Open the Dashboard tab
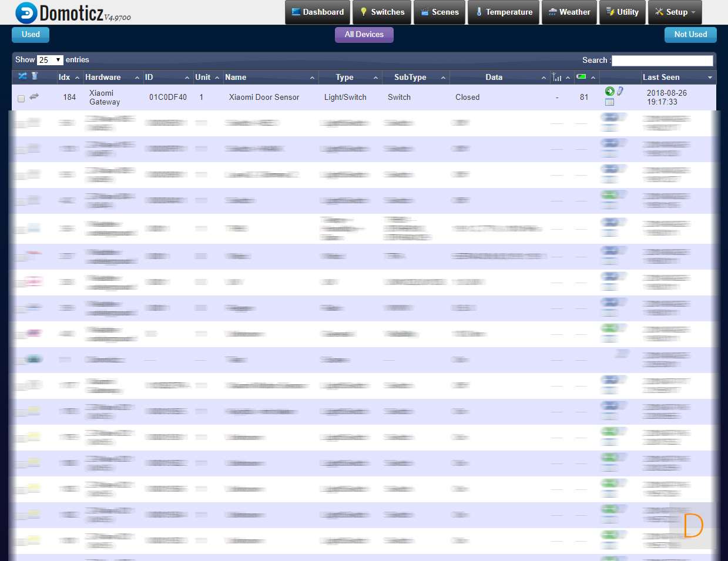 pos(317,12)
